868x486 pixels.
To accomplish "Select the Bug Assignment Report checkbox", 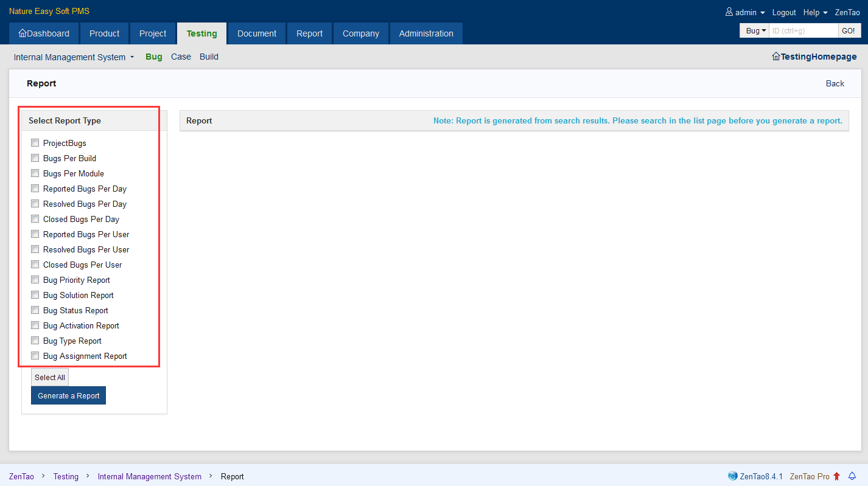I will click(x=35, y=356).
